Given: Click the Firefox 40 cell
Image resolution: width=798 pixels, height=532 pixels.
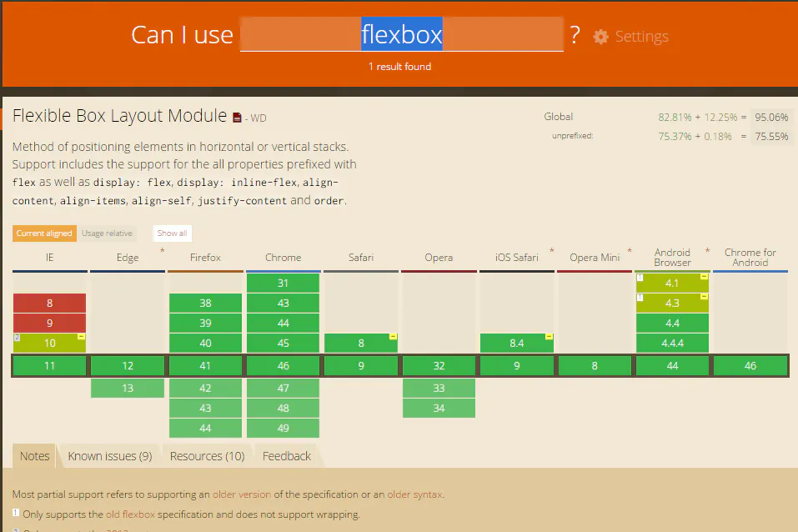Looking at the screenshot, I should 205,343.
